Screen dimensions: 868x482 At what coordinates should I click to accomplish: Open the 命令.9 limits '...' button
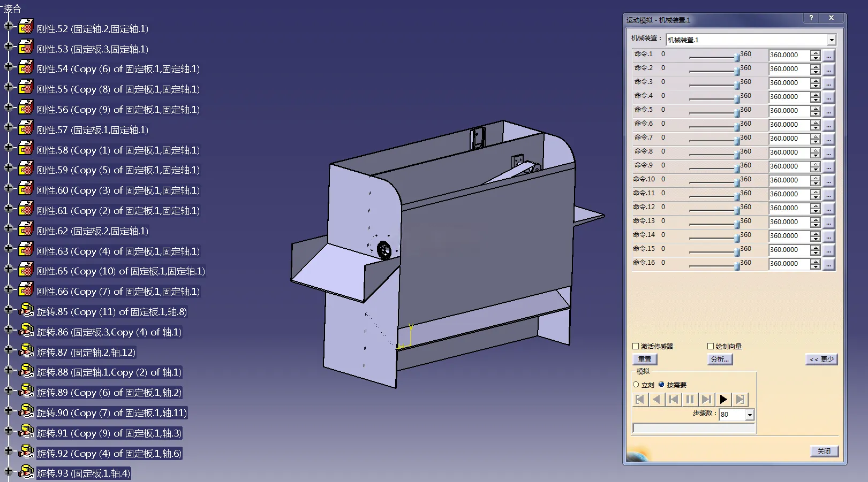pyautogui.click(x=828, y=167)
